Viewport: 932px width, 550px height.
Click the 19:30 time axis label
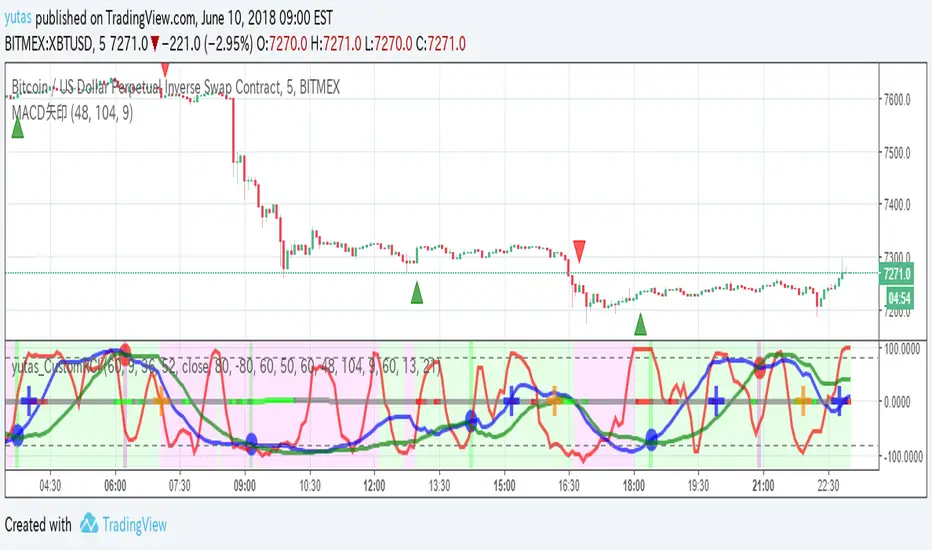point(698,485)
